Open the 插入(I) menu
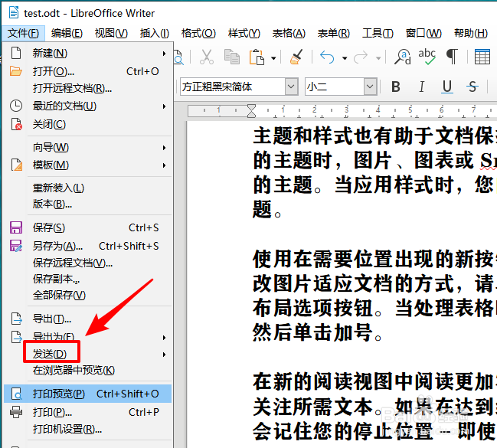497x448 pixels. (x=155, y=33)
